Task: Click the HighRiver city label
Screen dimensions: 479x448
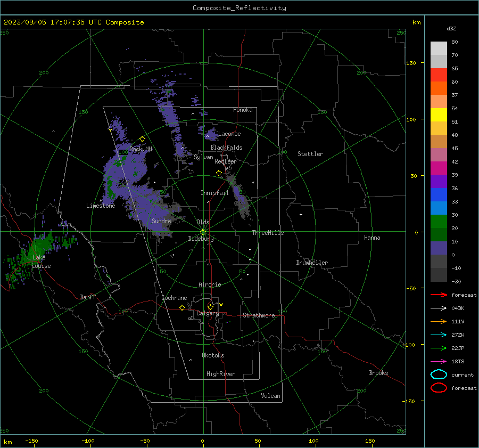Action: pos(221,374)
